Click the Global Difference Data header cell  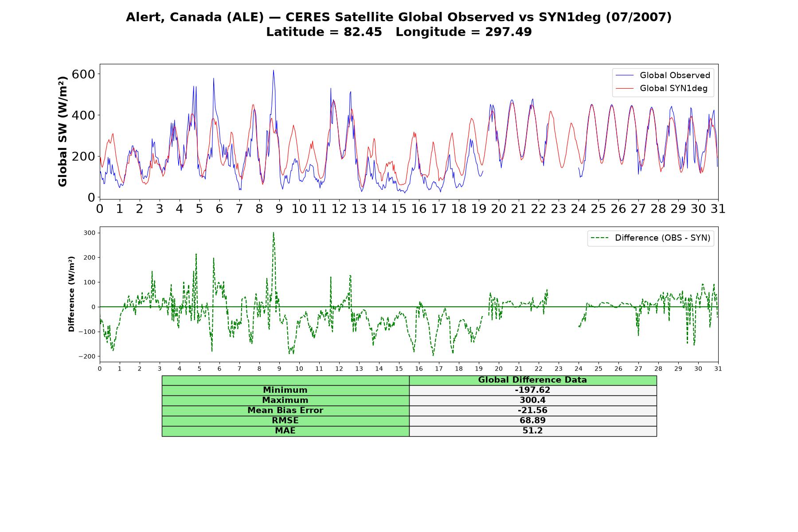(x=532, y=380)
